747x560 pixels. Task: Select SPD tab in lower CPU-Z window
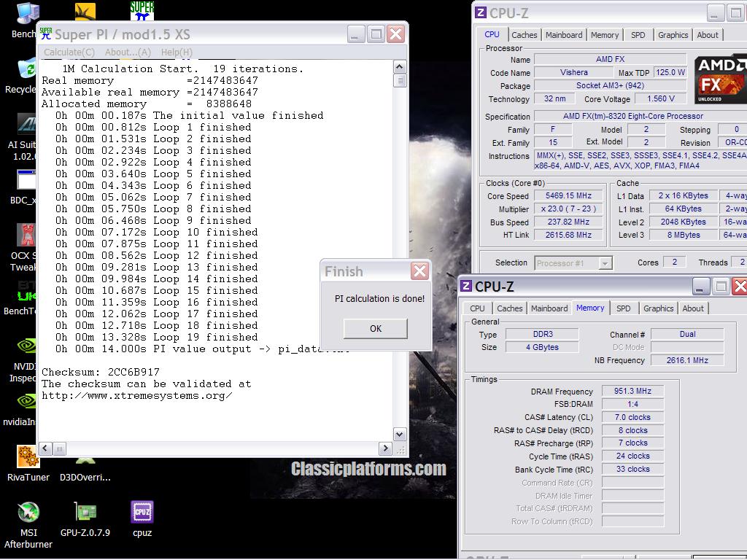(623, 308)
